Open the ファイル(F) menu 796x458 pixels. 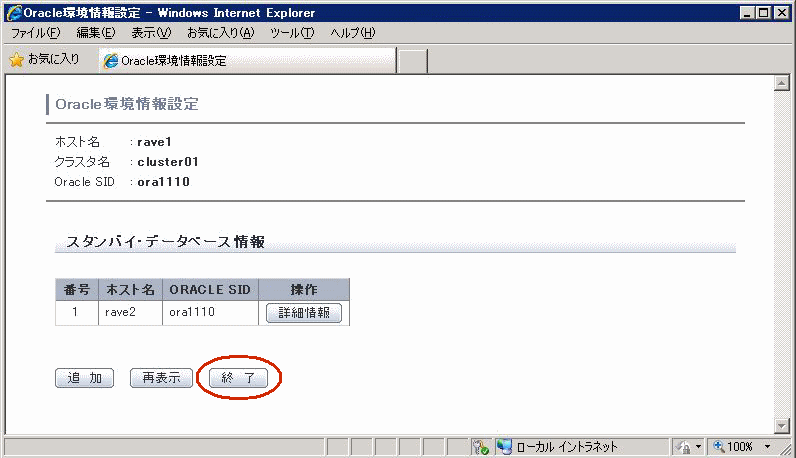tap(36, 33)
